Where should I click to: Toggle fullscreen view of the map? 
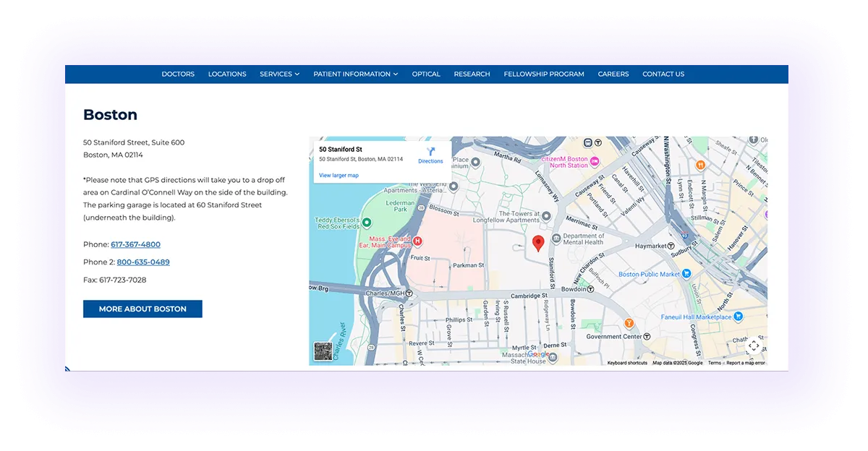tap(753, 345)
